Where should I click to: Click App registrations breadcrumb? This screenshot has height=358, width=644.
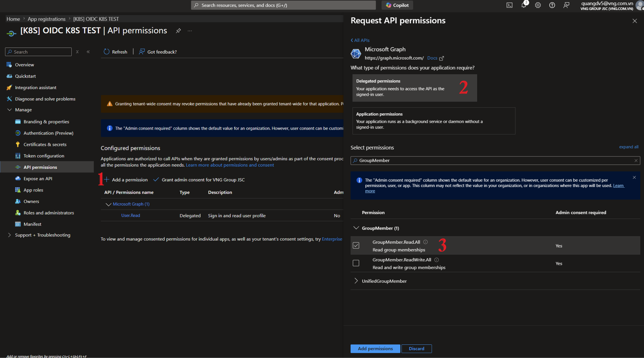coord(47,19)
